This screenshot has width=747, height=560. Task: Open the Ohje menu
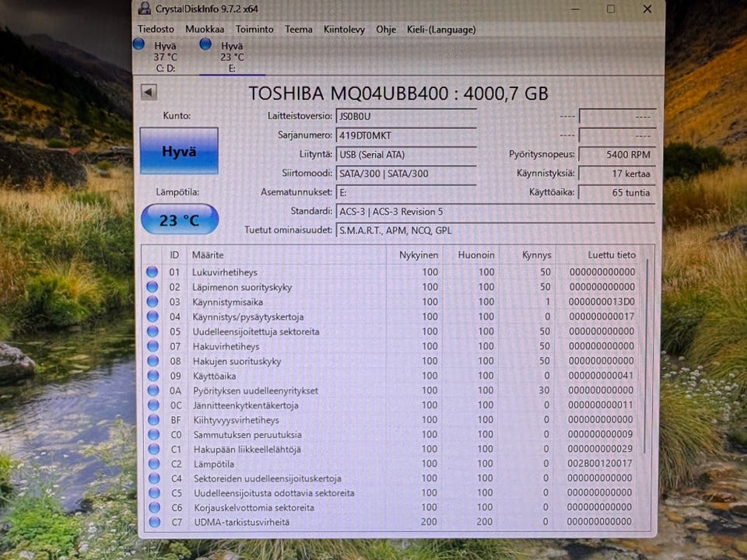[386, 30]
